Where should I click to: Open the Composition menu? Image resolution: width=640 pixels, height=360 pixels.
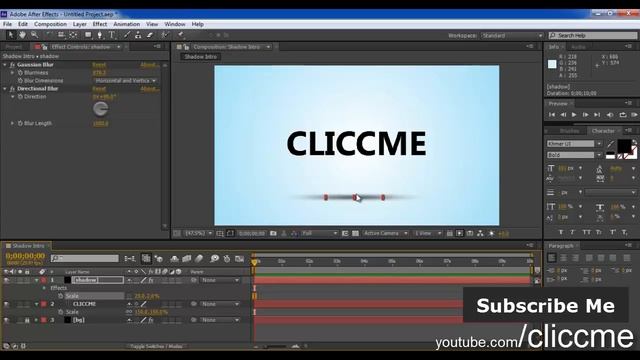(x=50, y=24)
